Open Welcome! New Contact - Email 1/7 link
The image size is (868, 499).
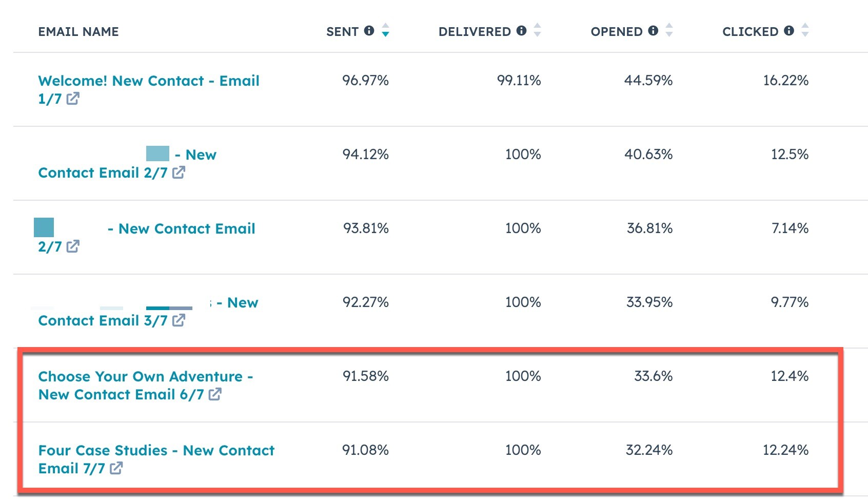(x=148, y=81)
